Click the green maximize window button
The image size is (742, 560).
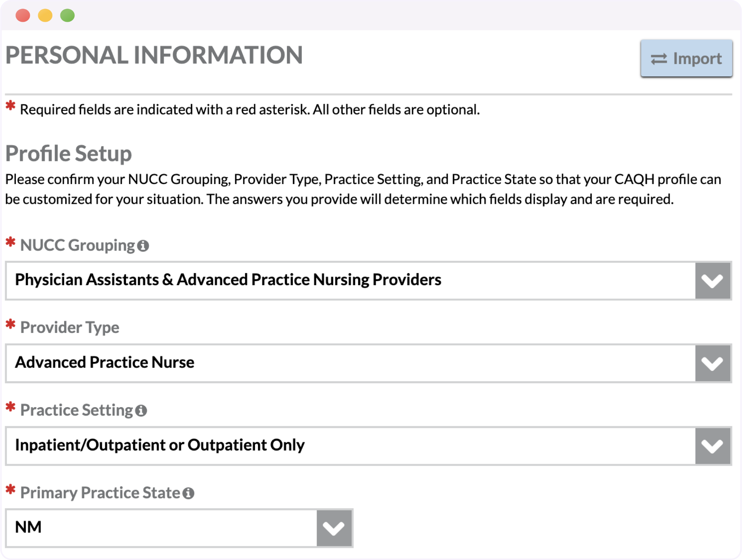pyautogui.click(x=67, y=16)
